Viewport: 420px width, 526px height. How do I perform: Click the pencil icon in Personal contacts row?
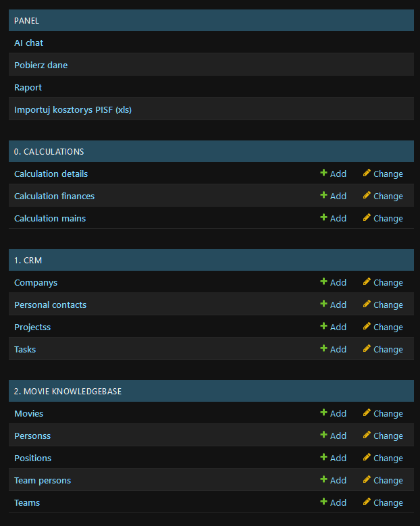[367, 304]
